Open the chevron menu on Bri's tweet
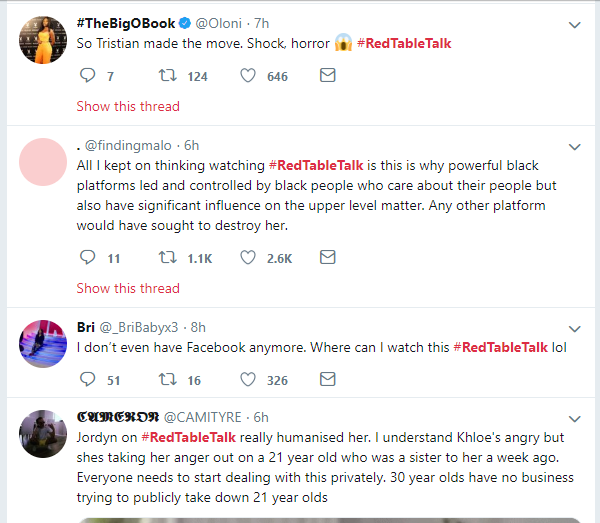The image size is (600, 523). coord(575,327)
